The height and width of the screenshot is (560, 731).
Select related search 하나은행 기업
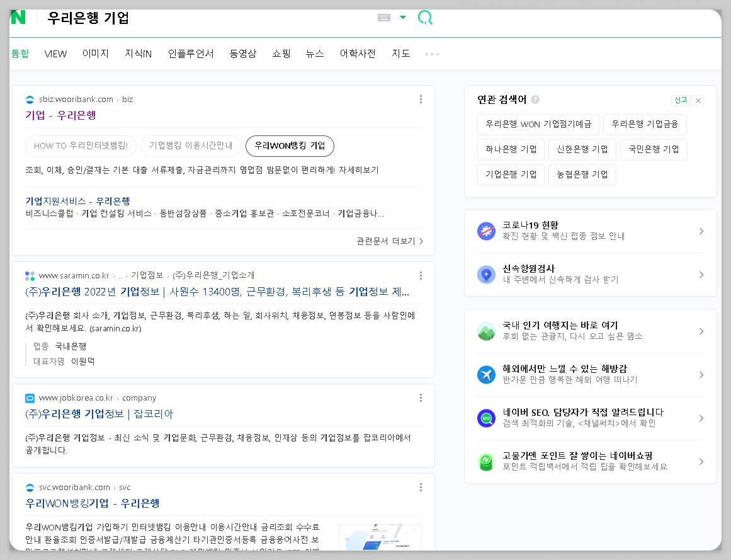tap(511, 149)
